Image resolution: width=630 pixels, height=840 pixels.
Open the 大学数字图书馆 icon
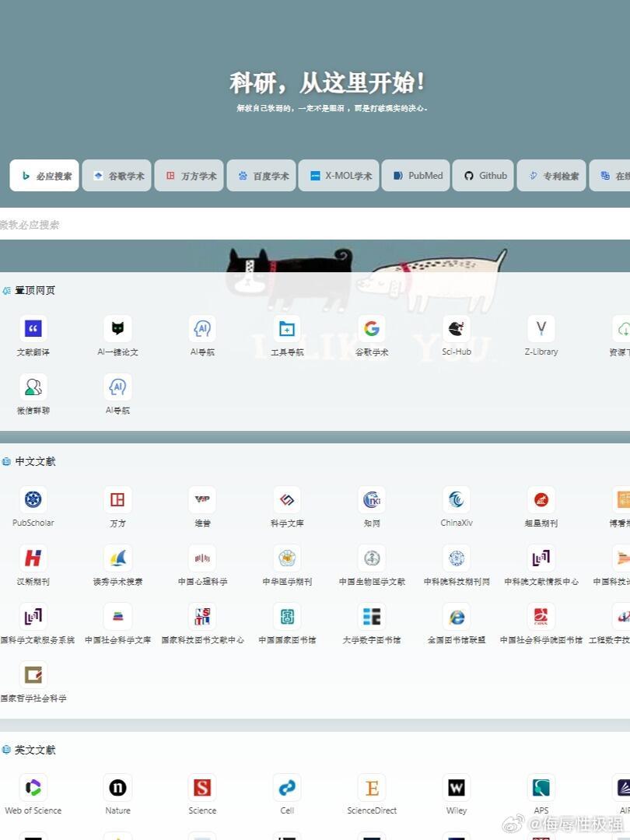tap(372, 616)
